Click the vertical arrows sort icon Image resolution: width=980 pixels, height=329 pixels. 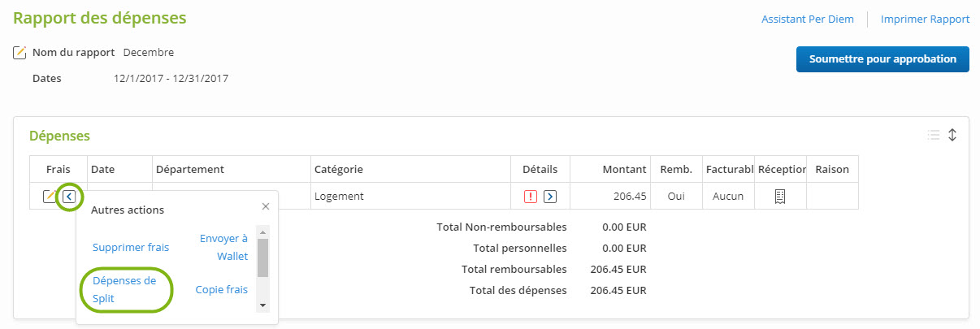click(952, 136)
